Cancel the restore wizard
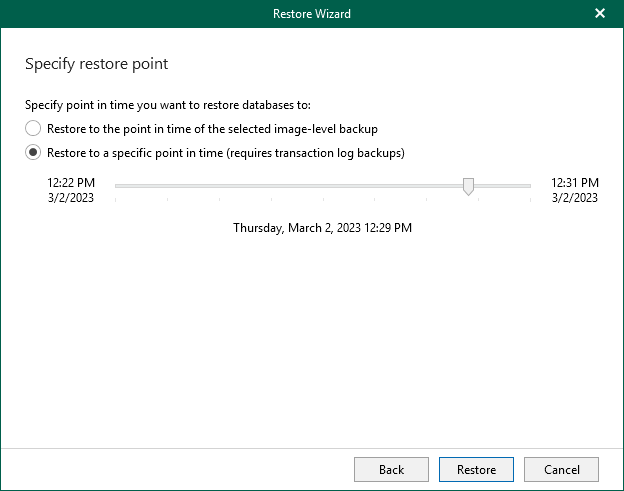This screenshot has height=491, width=624. tap(561, 470)
